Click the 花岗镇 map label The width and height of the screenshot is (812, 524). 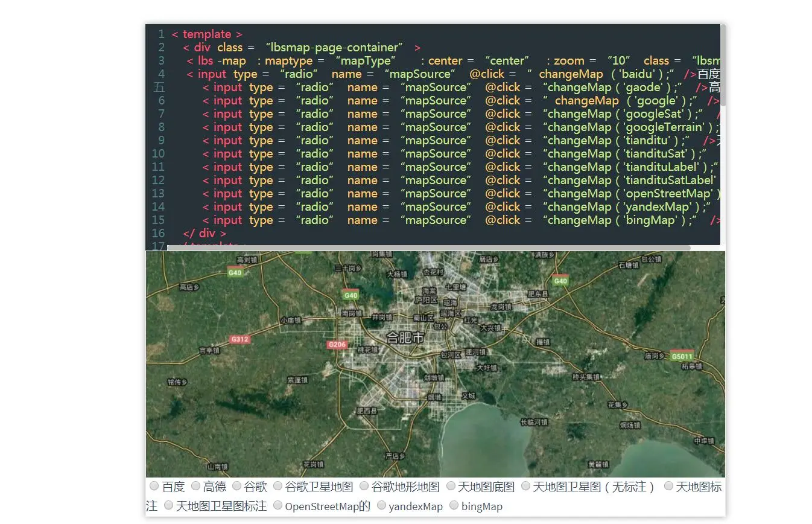(x=313, y=464)
